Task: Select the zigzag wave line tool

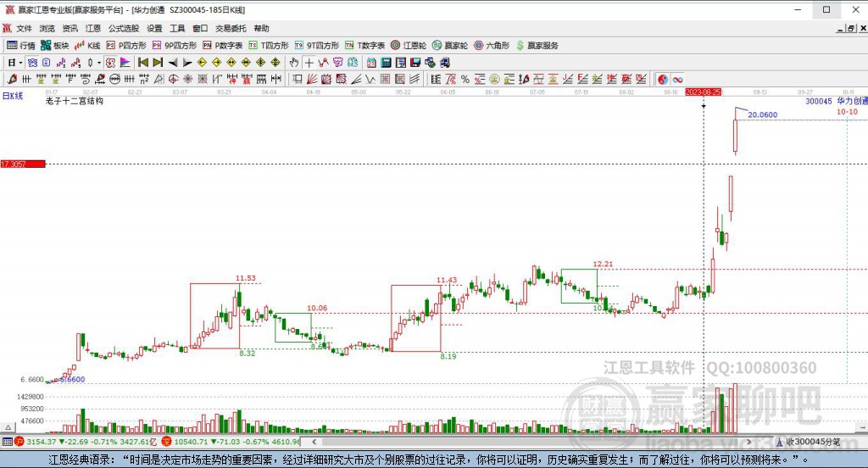Action: click(x=370, y=79)
